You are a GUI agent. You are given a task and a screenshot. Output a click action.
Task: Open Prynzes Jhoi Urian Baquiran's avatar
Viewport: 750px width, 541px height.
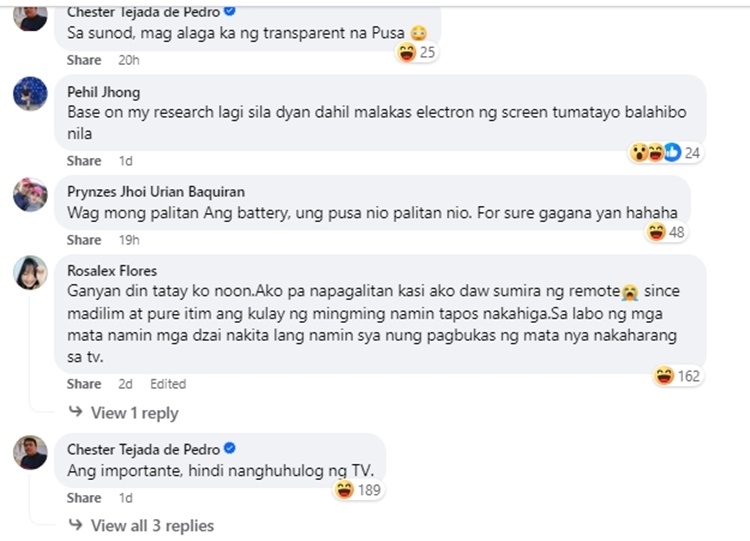[x=30, y=193]
